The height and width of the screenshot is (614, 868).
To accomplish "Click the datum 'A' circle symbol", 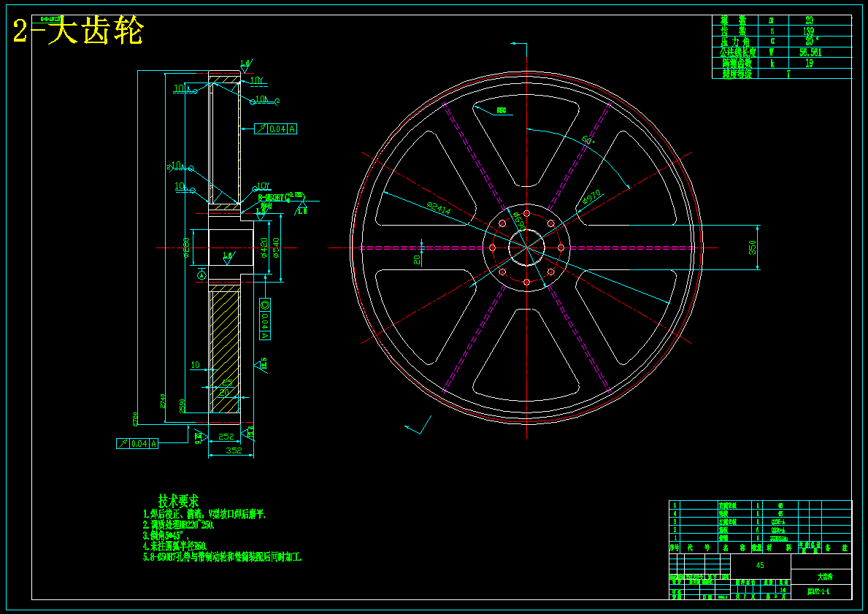I will [201, 275].
